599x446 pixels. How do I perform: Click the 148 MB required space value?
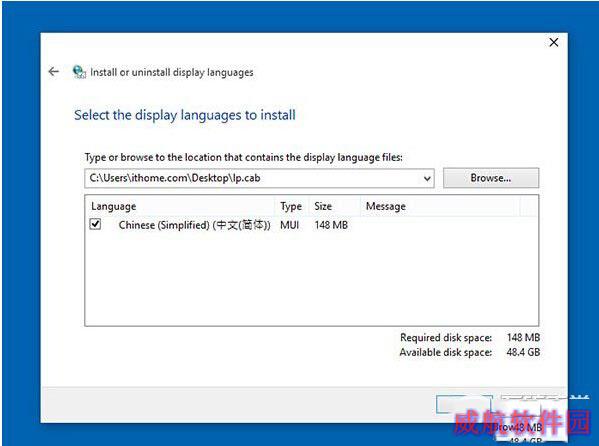pyautogui.click(x=523, y=337)
